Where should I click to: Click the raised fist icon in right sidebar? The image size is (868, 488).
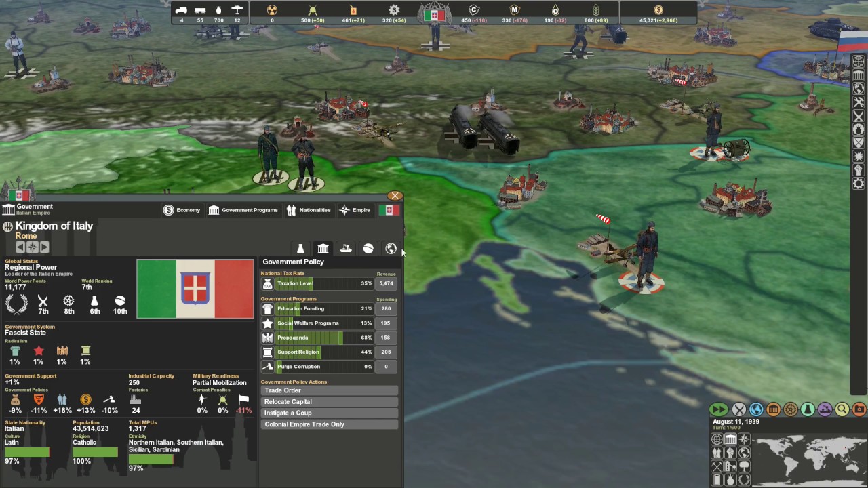click(859, 170)
